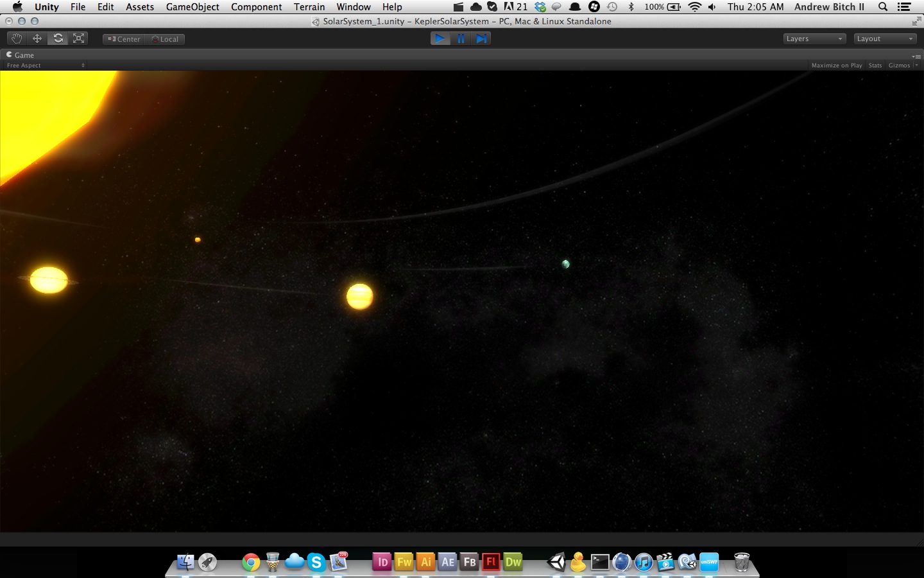Viewport: 924px width, 578px height.
Task: Open the Game panel options menu icon
Action: point(916,56)
